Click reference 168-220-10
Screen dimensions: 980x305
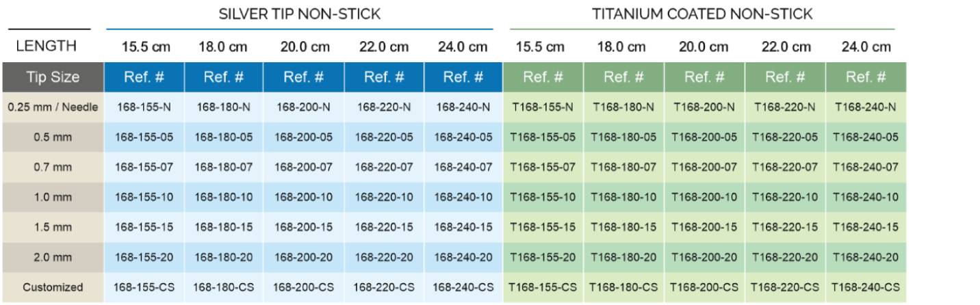(383, 197)
